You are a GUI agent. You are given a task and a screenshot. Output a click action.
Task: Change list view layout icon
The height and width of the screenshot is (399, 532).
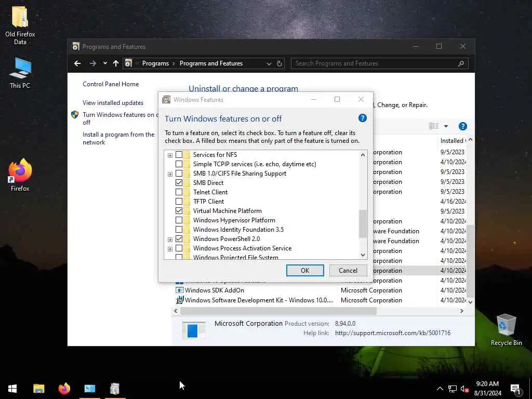434,126
